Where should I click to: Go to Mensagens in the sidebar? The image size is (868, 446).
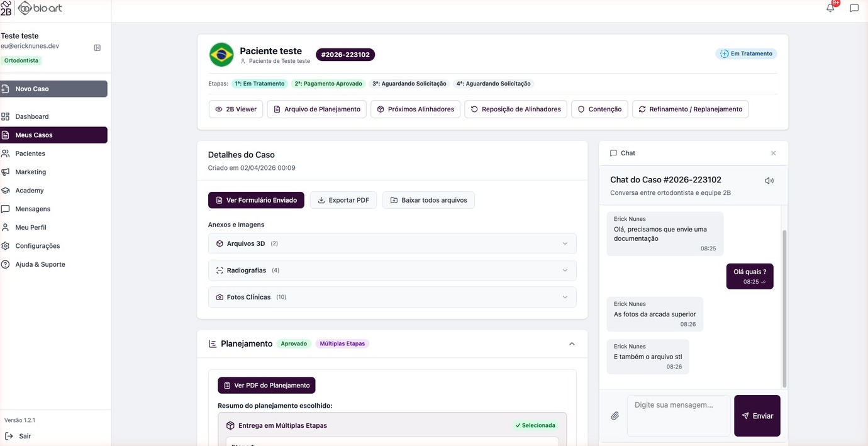coord(54,209)
